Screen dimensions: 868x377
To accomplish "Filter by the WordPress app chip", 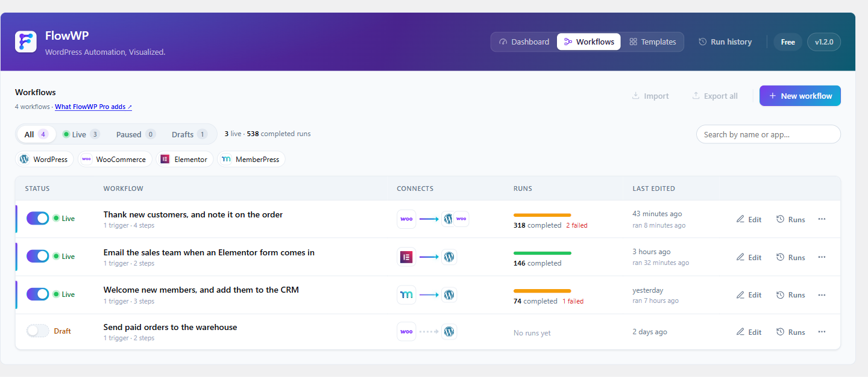I will [44, 160].
